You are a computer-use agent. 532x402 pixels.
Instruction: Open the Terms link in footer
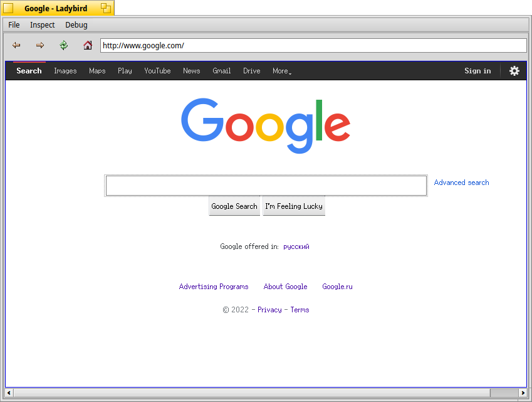click(x=300, y=310)
